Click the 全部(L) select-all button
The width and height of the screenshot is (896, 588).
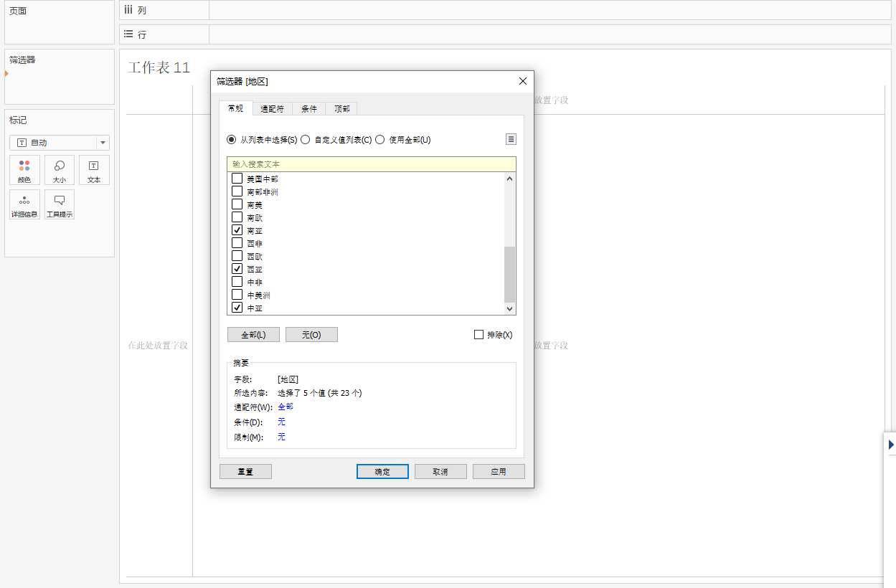(253, 335)
